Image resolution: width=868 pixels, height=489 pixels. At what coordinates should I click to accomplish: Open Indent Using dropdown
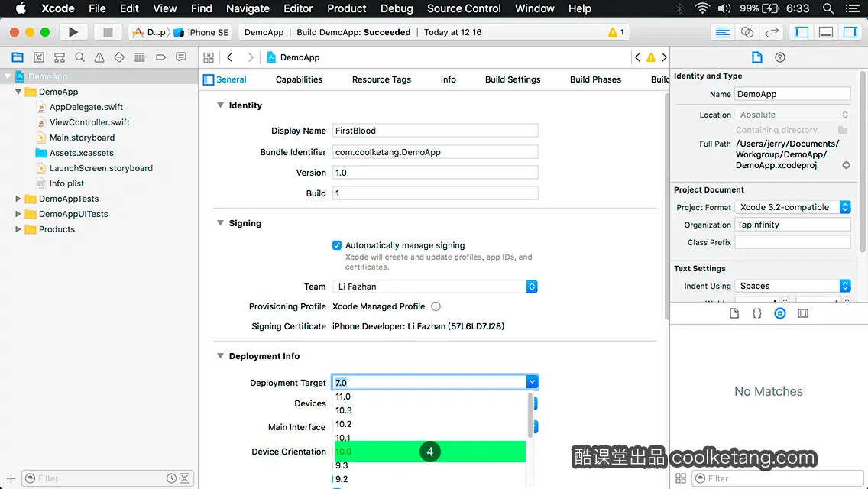pos(792,286)
